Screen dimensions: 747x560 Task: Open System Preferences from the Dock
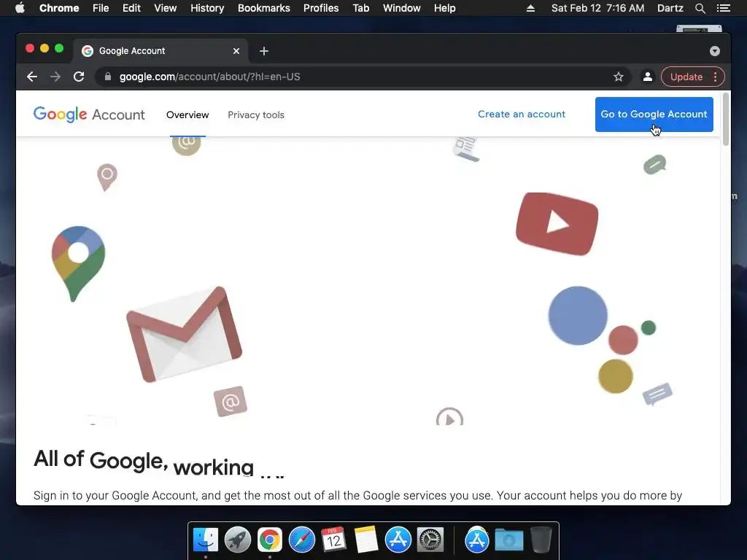(430, 540)
